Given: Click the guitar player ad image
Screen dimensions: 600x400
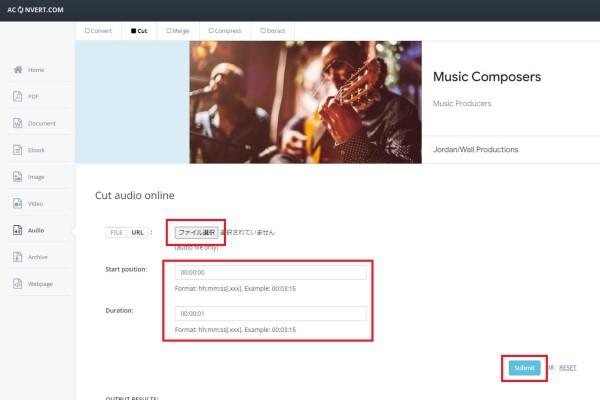Looking at the screenshot, I should pyautogui.click(x=305, y=102).
